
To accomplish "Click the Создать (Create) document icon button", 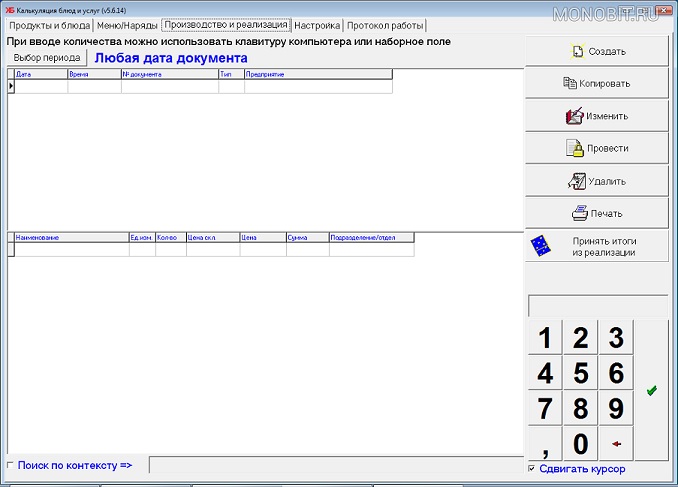I will (597, 51).
